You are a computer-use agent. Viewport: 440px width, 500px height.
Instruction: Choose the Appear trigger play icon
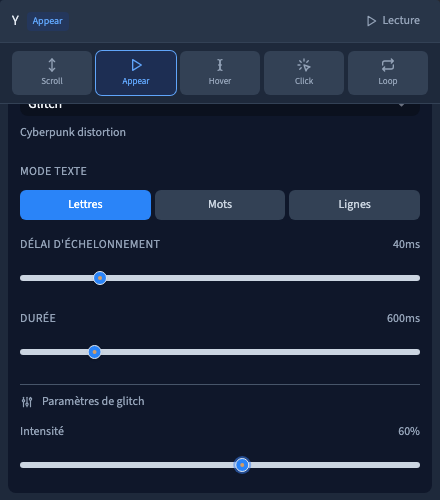pyautogui.click(x=136, y=65)
